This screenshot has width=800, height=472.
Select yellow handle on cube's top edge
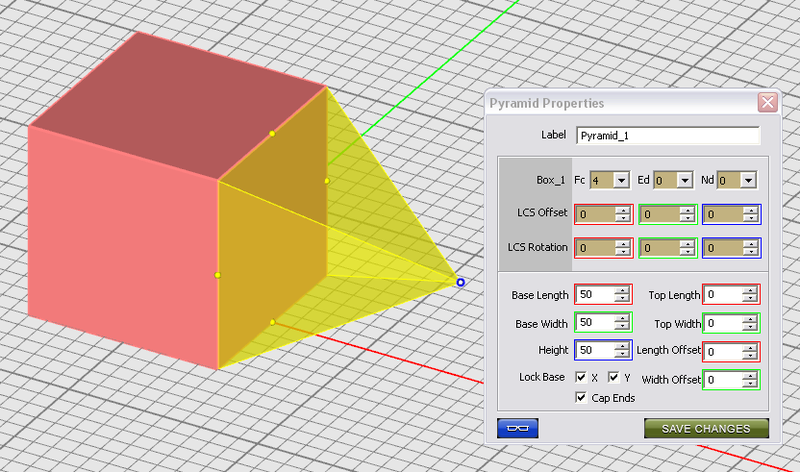point(272,133)
